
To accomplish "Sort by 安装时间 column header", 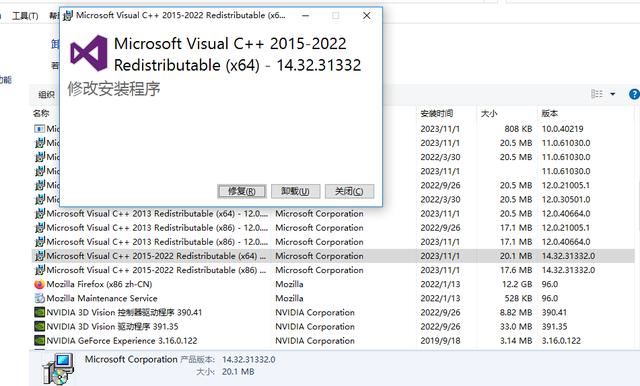I will [436, 113].
